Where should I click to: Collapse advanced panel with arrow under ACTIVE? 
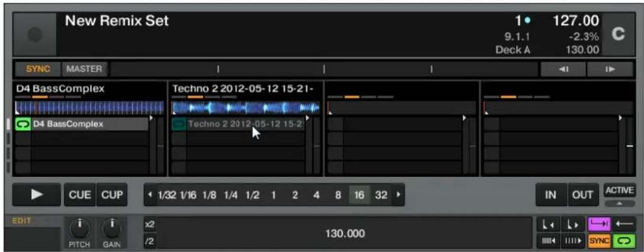[619, 203]
